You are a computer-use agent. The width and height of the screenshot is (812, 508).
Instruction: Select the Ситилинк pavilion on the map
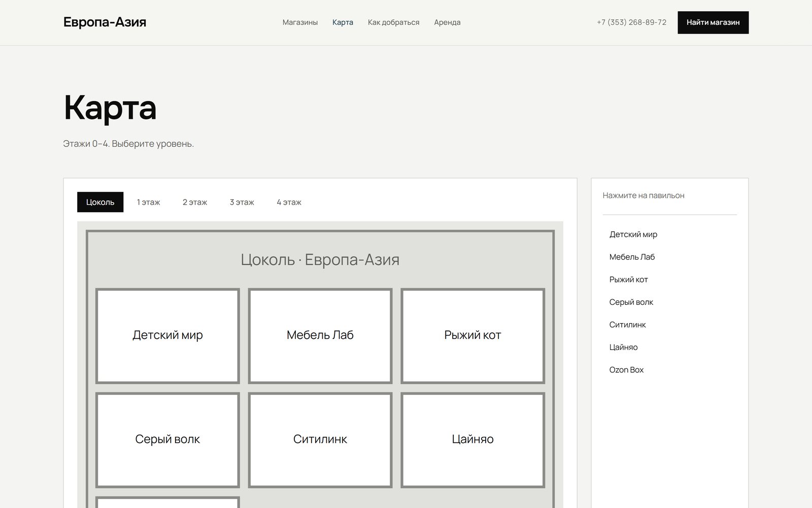[320, 440]
